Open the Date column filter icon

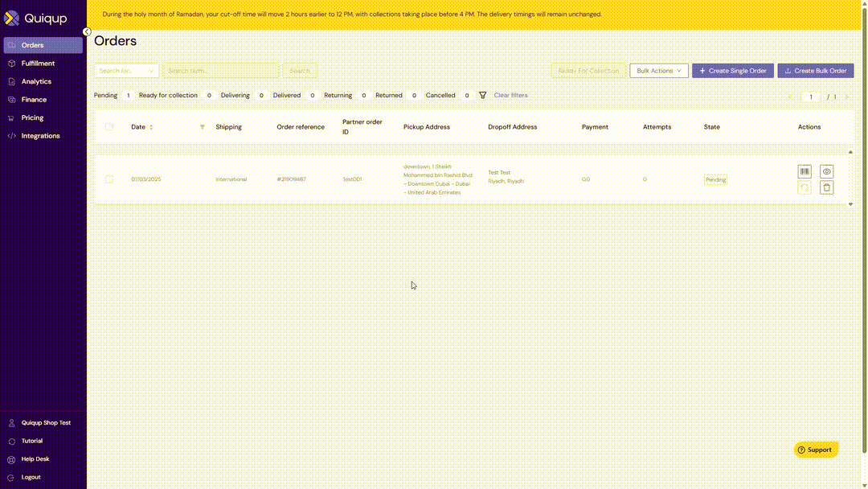(202, 127)
